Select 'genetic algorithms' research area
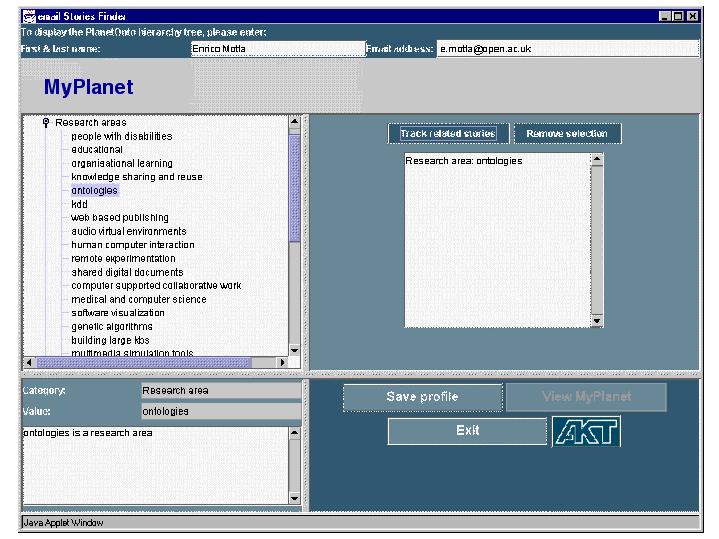 click(x=112, y=327)
